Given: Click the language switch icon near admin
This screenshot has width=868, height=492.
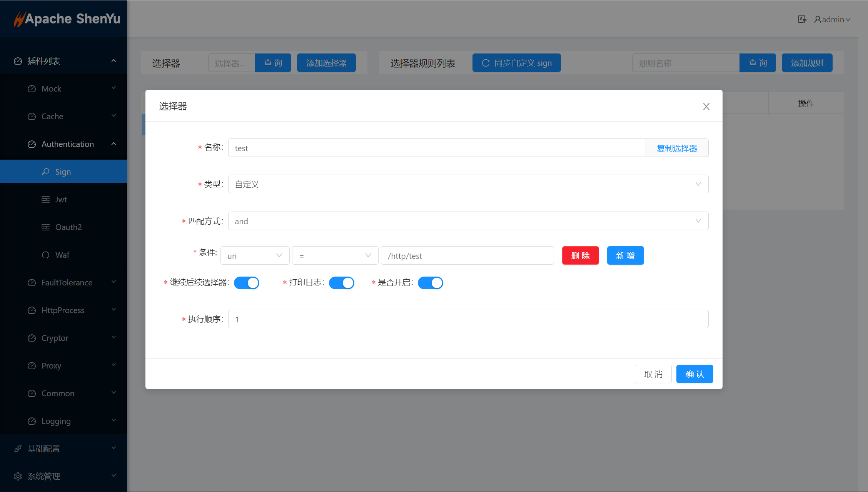Looking at the screenshot, I should [802, 19].
